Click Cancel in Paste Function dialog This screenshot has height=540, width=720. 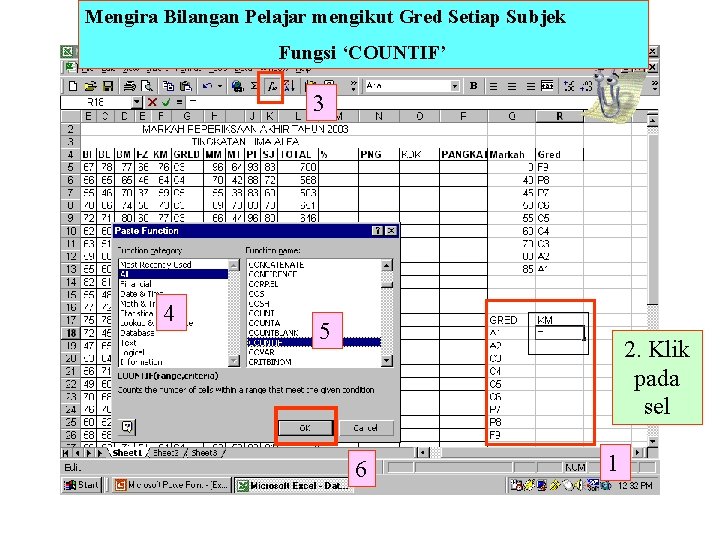click(366, 428)
